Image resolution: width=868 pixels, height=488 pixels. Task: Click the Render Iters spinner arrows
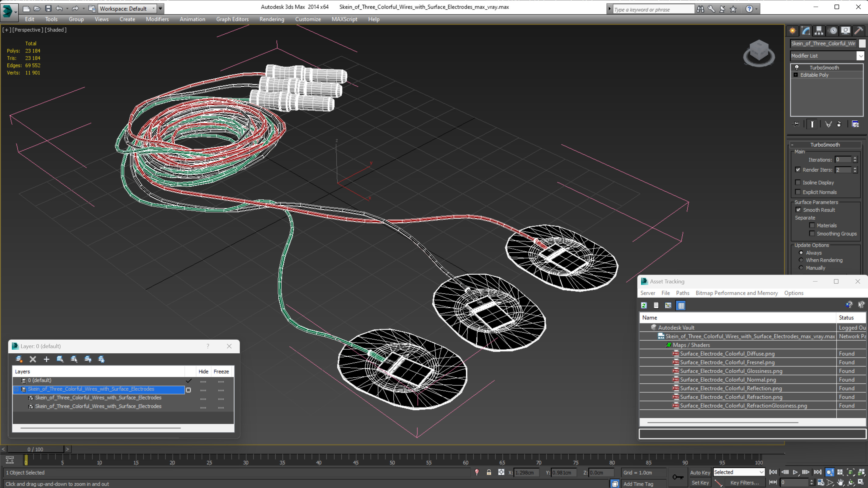pos(855,170)
